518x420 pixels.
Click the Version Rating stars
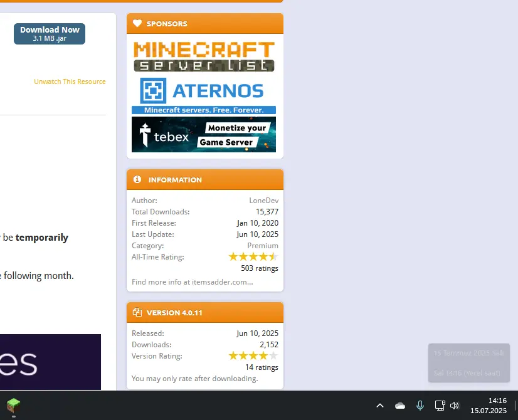click(x=253, y=355)
